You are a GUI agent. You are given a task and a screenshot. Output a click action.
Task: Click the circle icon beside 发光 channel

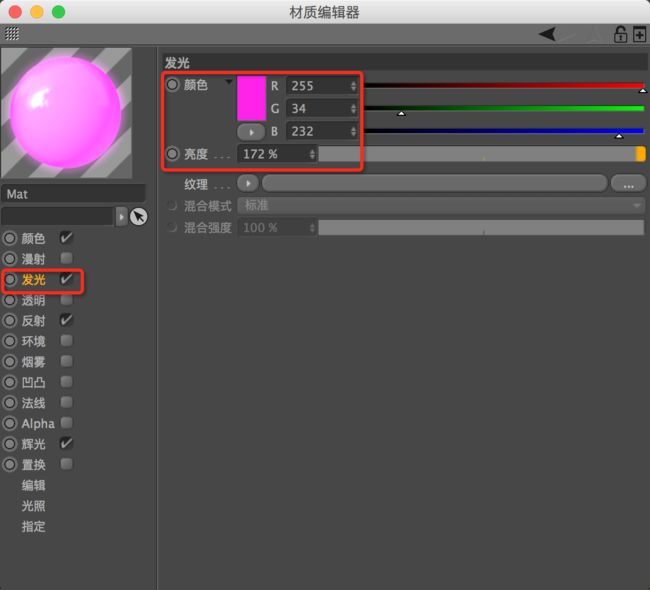pos(10,279)
